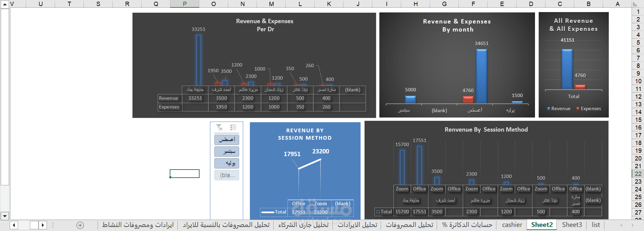Select the "All Revenue & All Expenses" chart title
The height and width of the screenshot is (231, 644).
574,25
